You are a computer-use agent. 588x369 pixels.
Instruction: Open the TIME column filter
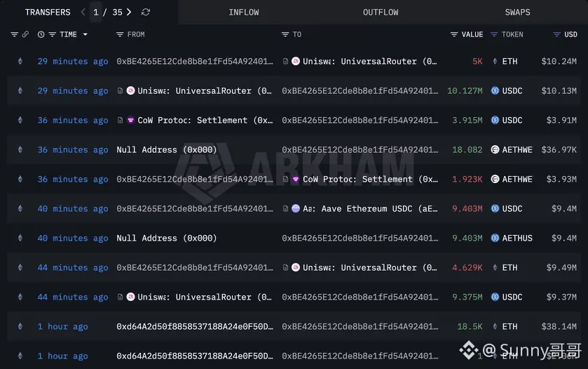pyautogui.click(x=52, y=34)
